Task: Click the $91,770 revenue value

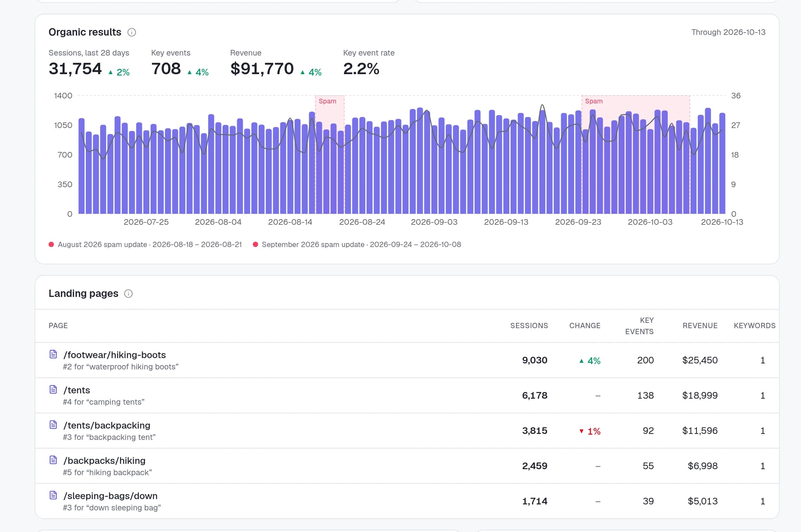Action: click(x=262, y=69)
